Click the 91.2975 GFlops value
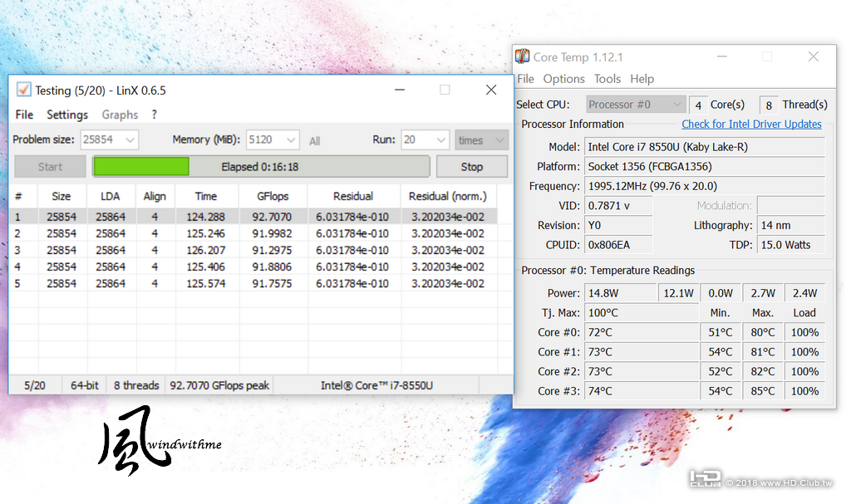Screen dimensions: 851x504 tap(272, 250)
